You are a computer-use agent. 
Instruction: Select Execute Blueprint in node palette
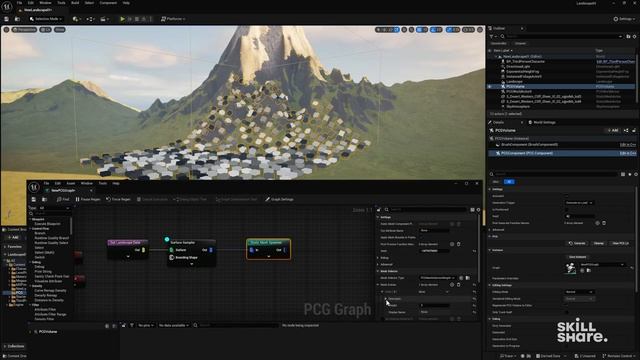[47, 224]
